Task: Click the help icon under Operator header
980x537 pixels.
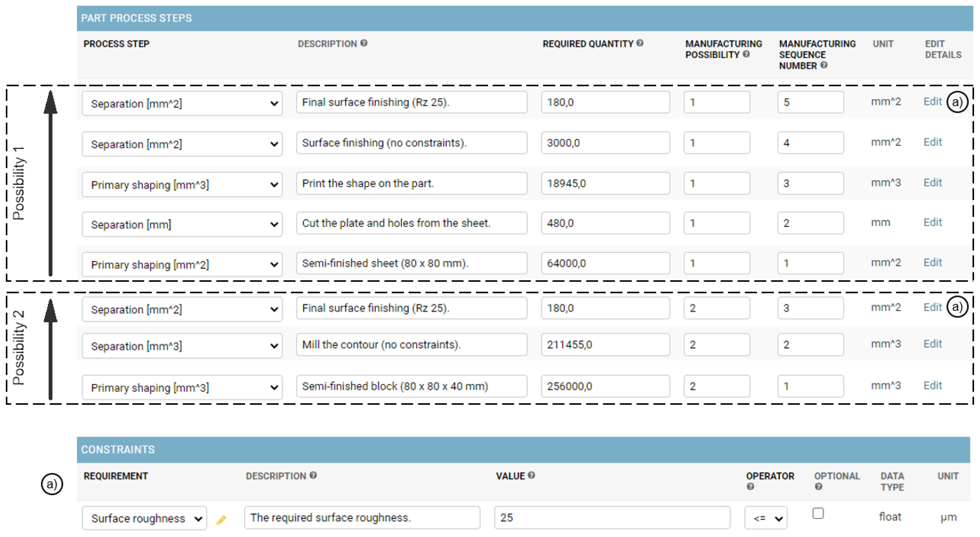Action: tap(750, 486)
